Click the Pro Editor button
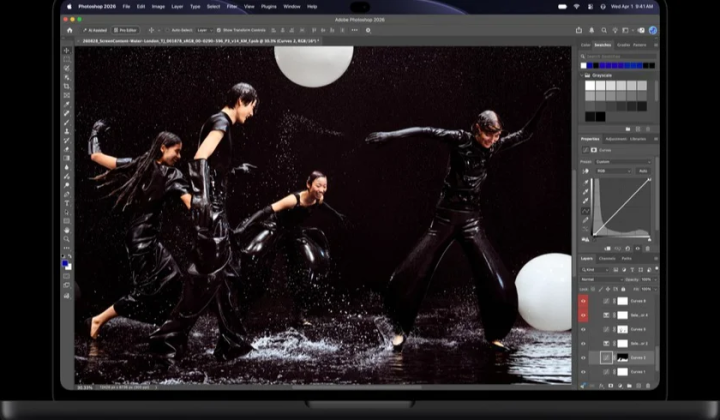Viewport: 720px width, 420px height. [125, 30]
